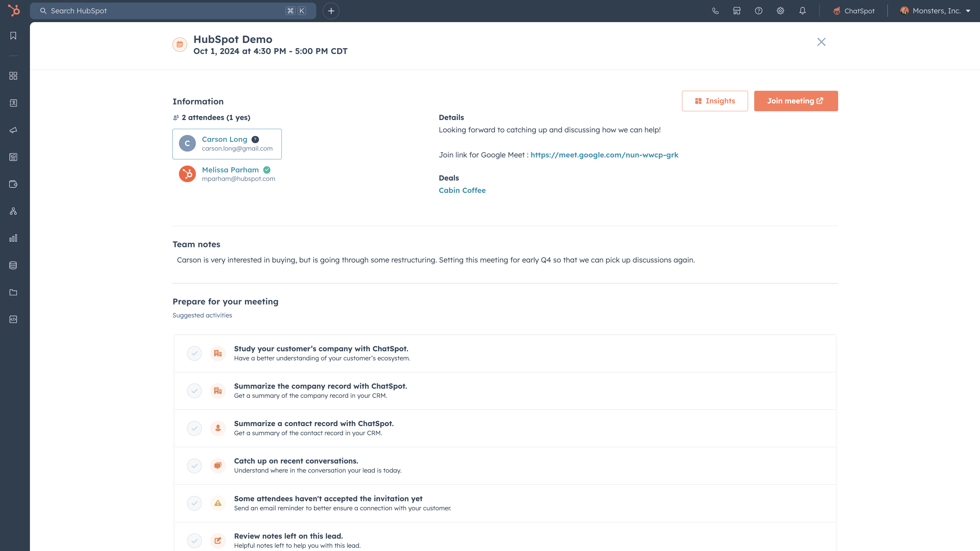Screen dimensions: 980x551
Task: Open the Marketing megaphone sidebar icon
Action: coord(13,130)
